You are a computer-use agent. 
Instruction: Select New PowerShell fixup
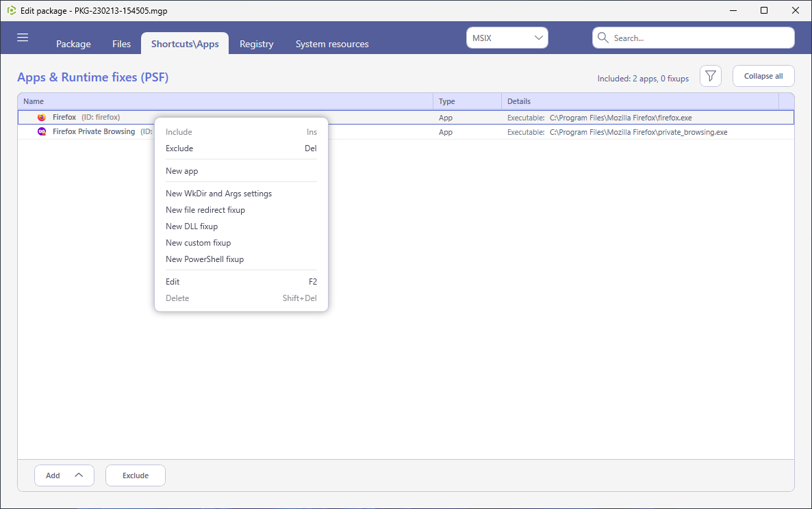click(241, 259)
